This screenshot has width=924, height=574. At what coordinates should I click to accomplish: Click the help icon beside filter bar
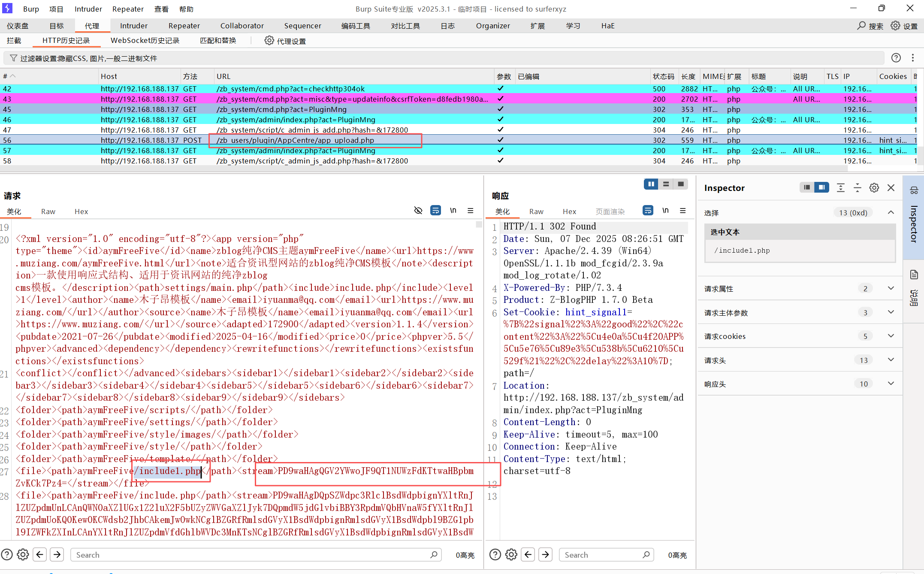[896, 58]
